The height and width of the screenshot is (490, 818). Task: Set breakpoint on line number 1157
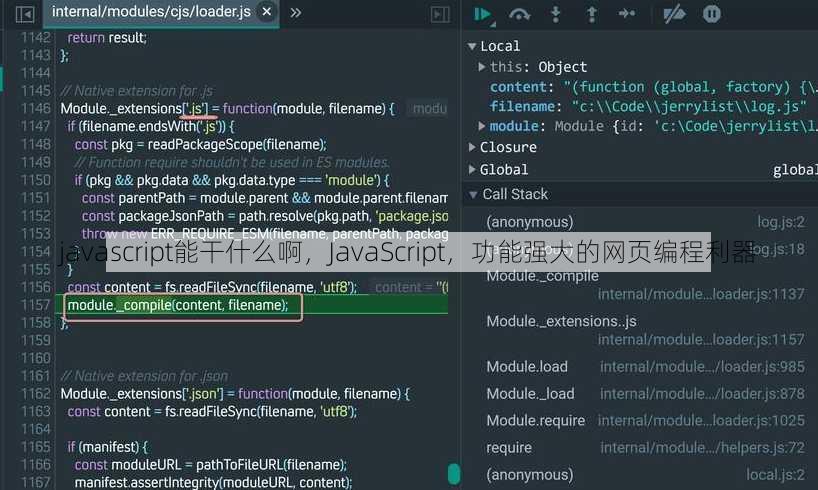point(35,305)
